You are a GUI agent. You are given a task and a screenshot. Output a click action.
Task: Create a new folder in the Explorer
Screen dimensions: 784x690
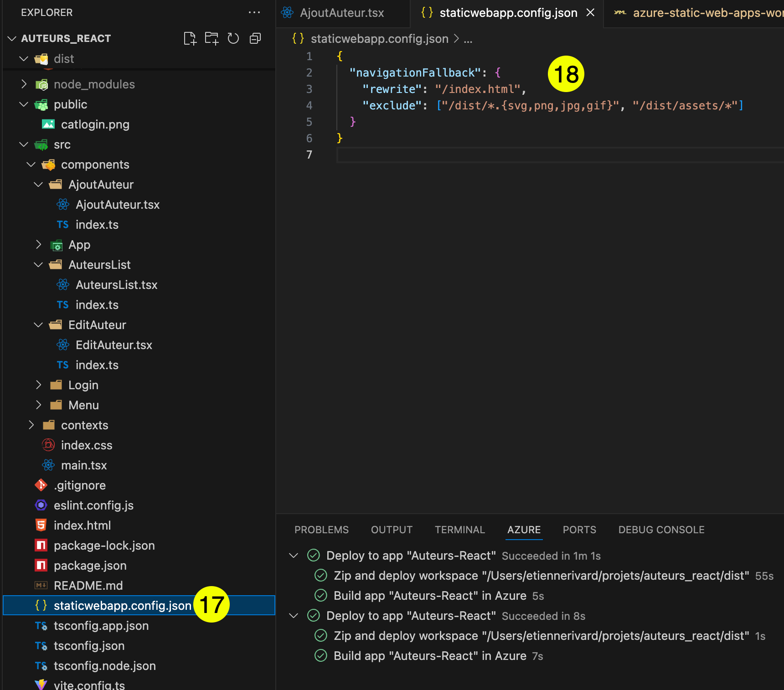(211, 38)
